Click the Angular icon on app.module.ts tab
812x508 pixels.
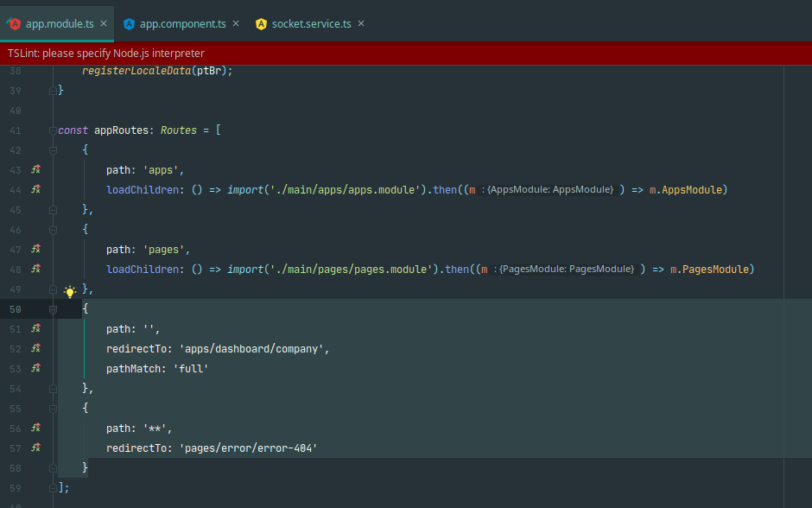pos(14,23)
